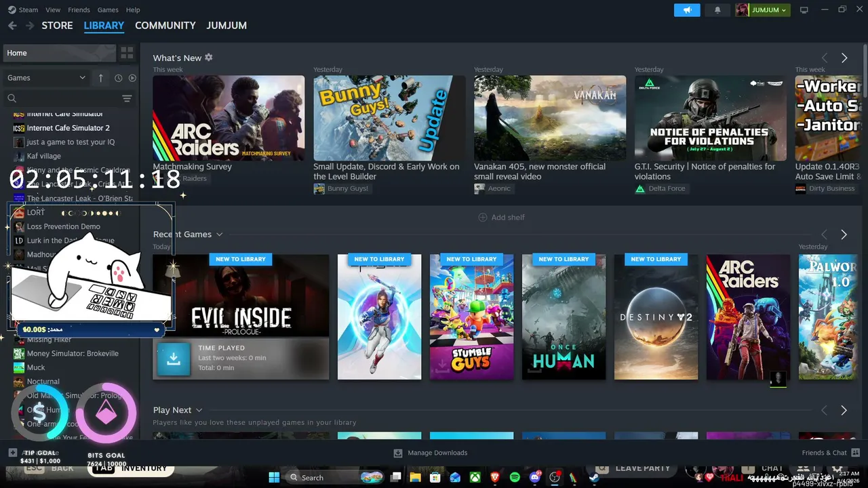Click the Home button in sidebar

60,53
